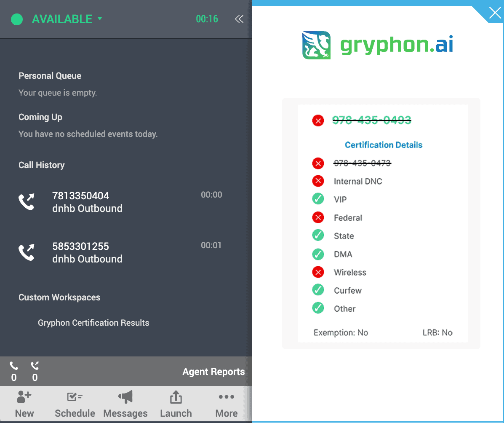Click the struck-through number 978-435-0493

click(371, 120)
